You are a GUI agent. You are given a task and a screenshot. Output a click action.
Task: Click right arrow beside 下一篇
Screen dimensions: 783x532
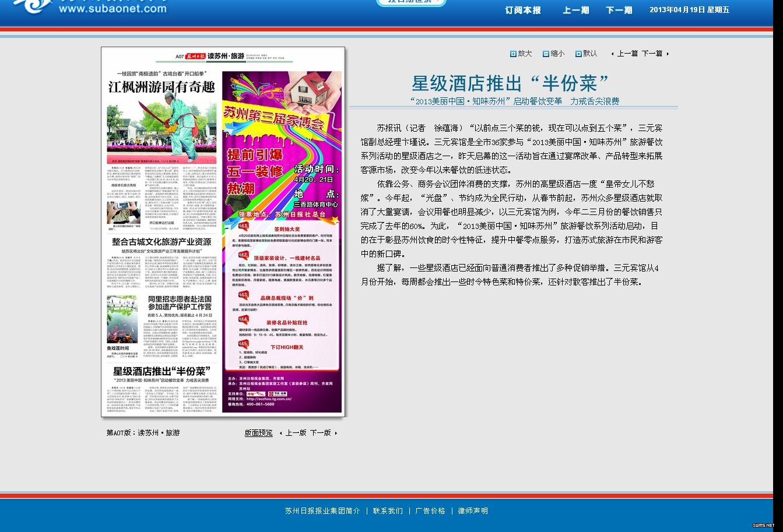668,54
